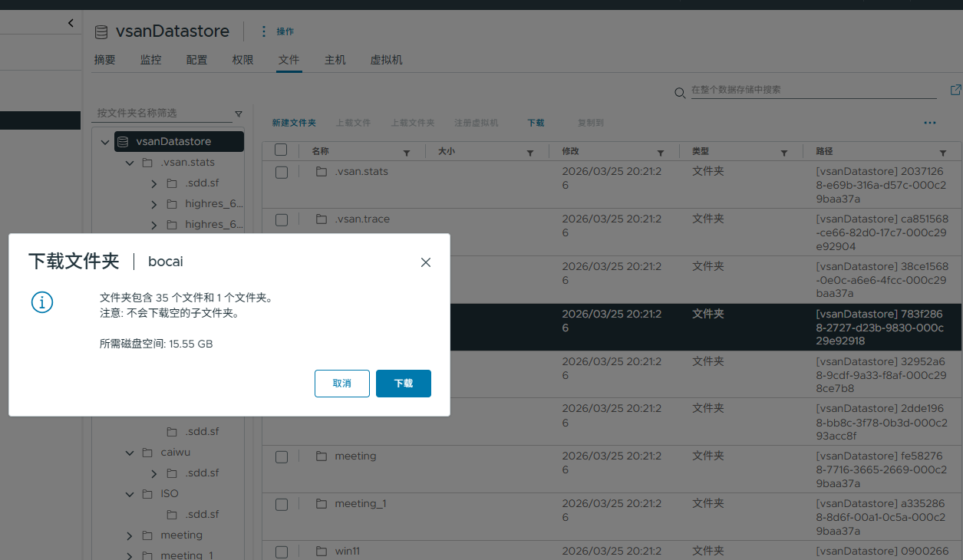
Task: Check the .vsan.trace row checkbox
Action: tap(282, 220)
